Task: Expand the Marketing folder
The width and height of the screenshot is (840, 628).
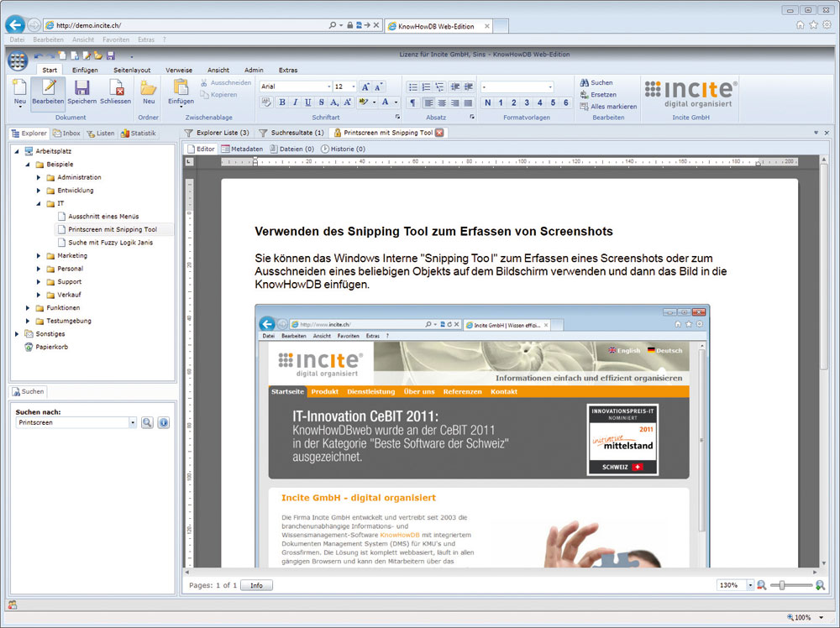Action: pyautogui.click(x=39, y=256)
